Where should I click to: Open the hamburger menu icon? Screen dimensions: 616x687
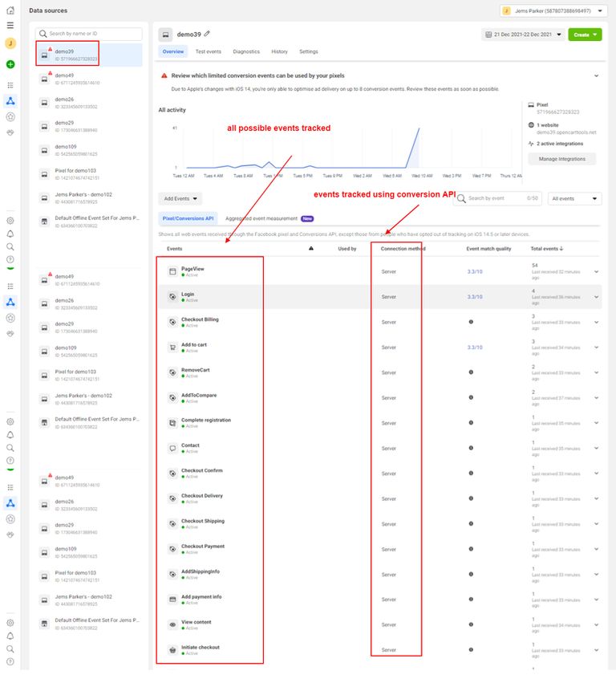(x=10, y=25)
